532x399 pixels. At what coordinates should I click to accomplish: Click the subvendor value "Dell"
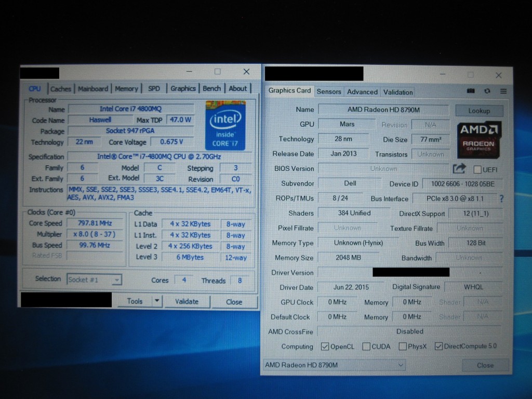(350, 183)
